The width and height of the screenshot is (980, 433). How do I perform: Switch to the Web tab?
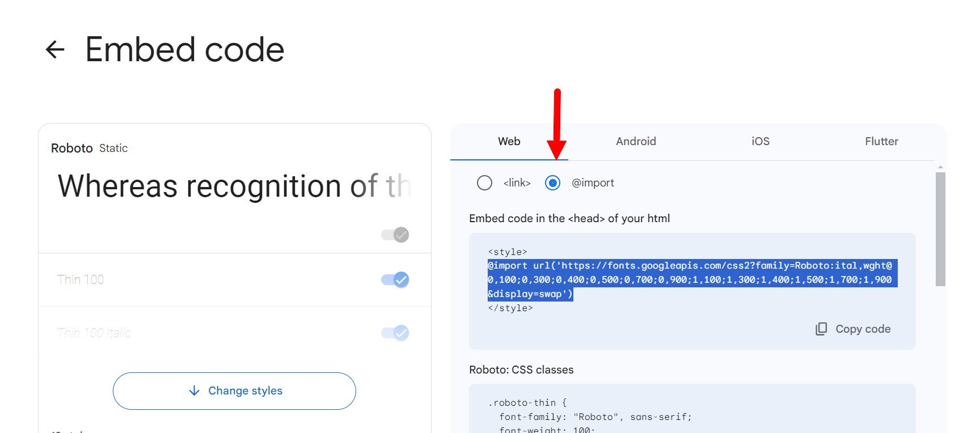click(x=509, y=142)
